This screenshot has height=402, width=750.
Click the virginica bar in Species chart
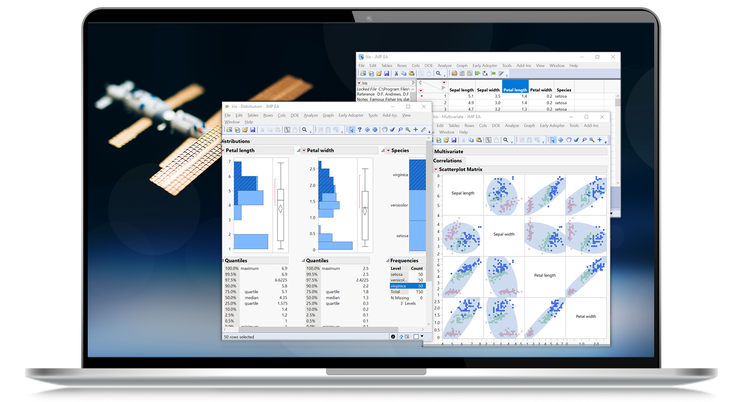point(417,175)
